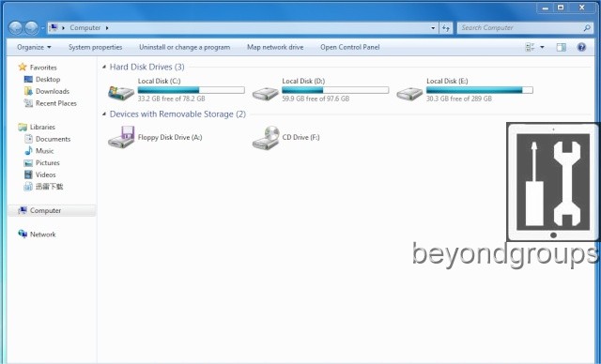Go forward with the Forward arrow button
The height and width of the screenshot is (364, 601).
tap(31, 27)
